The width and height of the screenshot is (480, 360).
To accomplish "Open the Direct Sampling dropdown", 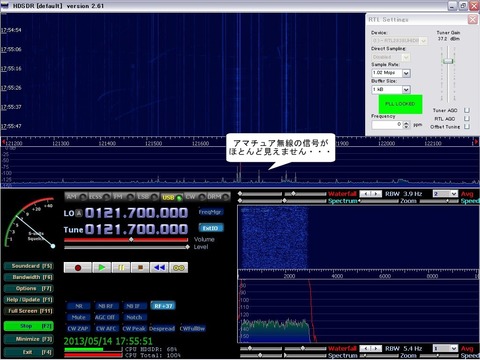I will (x=406, y=57).
